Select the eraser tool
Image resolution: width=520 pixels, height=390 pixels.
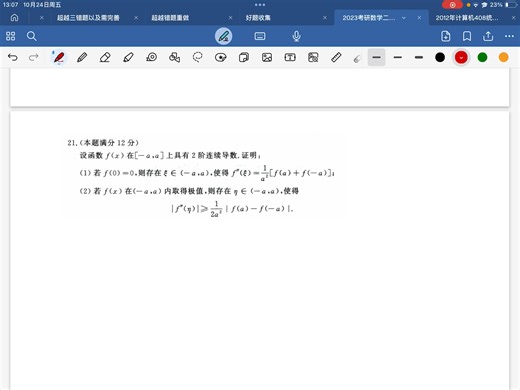[x=105, y=57]
